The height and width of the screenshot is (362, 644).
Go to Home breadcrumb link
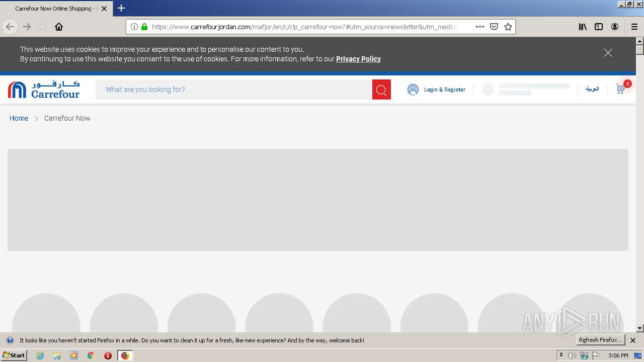click(x=19, y=118)
